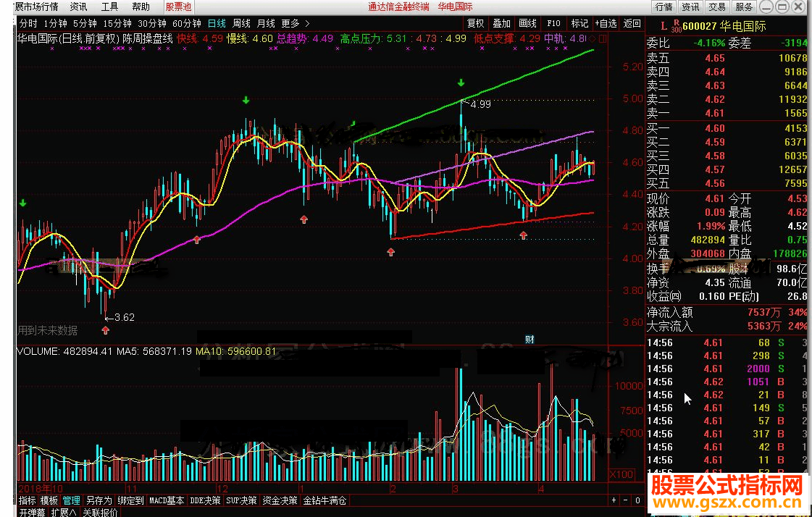Click 绑定到 bind-to option
The height and width of the screenshot is (517, 812).
(130, 500)
